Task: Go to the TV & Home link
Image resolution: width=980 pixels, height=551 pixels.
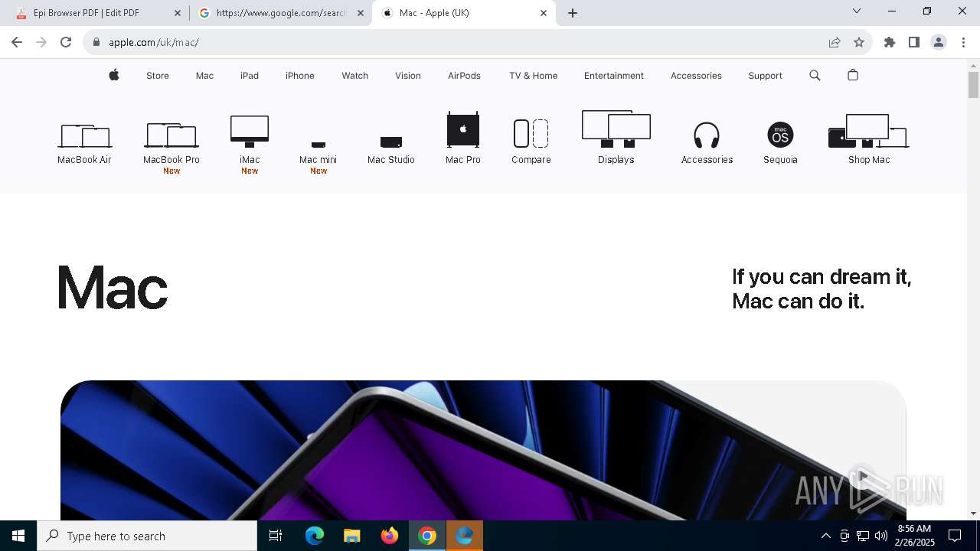Action: click(x=534, y=75)
